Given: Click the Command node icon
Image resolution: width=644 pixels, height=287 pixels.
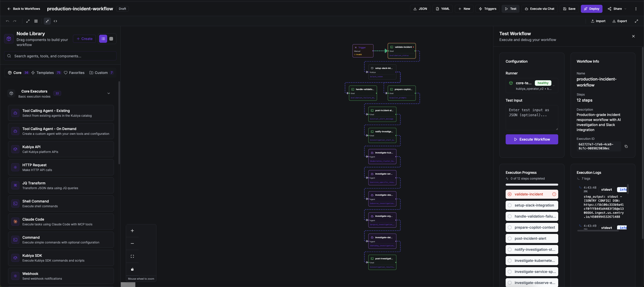Looking at the screenshot, I should [15, 240].
